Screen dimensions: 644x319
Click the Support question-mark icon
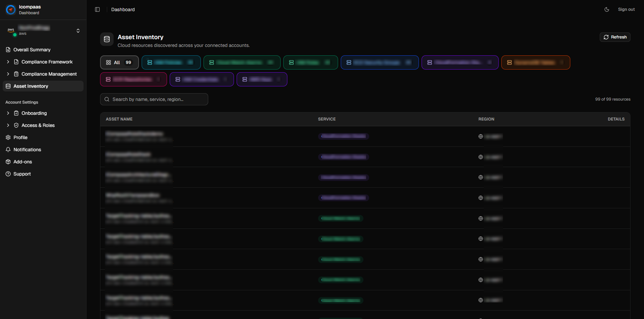[x=8, y=174]
